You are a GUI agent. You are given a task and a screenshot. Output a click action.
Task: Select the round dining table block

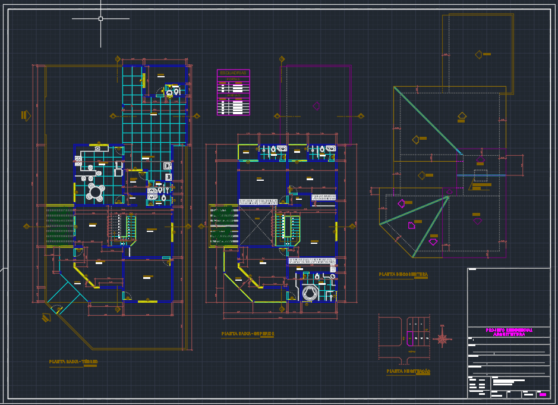click(x=96, y=193)
